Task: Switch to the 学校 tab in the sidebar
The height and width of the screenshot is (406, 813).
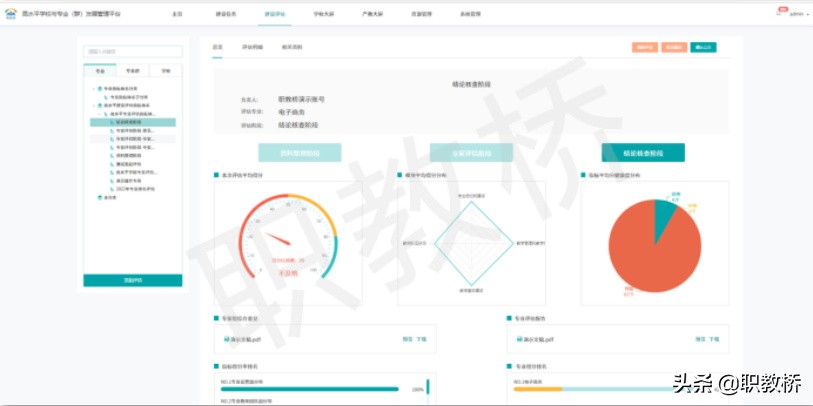Action: 165,71
